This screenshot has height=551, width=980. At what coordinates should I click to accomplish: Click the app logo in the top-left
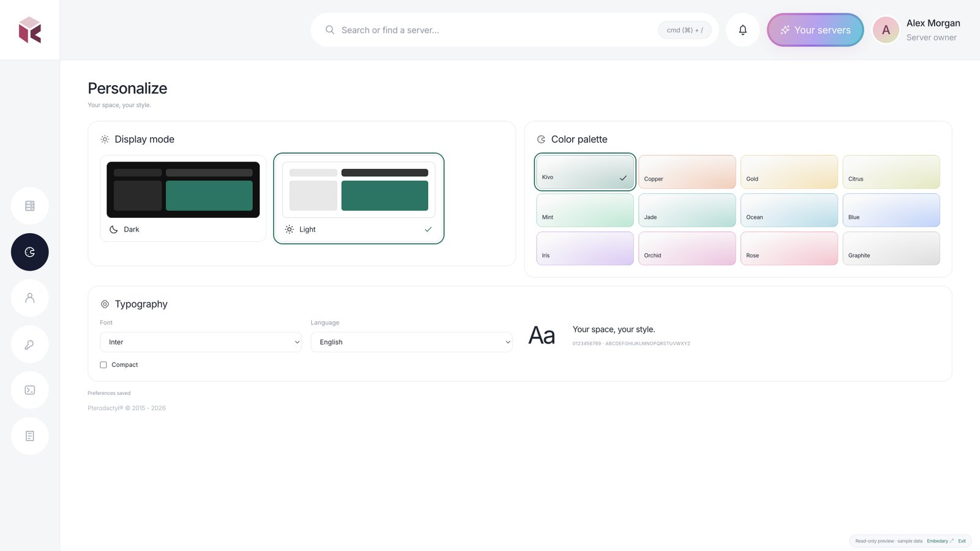[x=29, y=30]
